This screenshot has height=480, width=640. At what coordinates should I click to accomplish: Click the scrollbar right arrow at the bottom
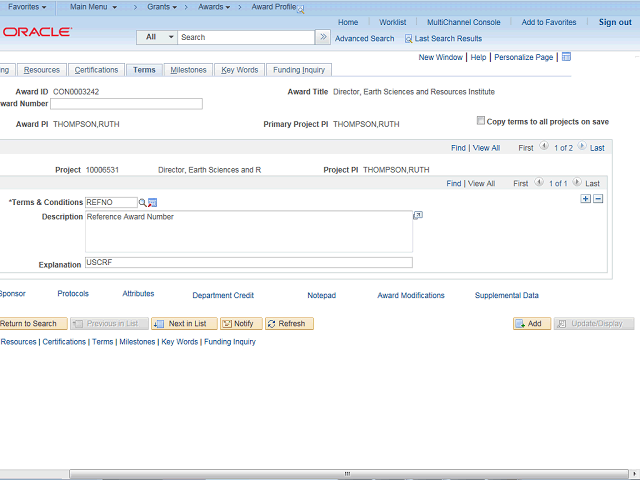[634, 474]
